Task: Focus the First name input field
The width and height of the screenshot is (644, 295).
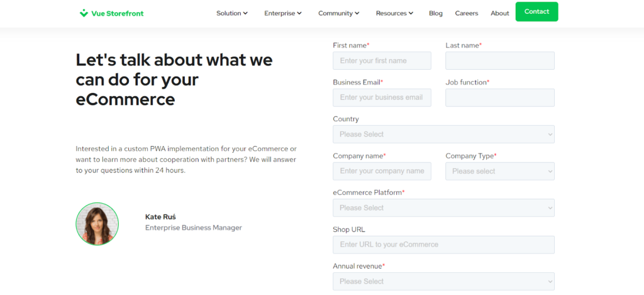Action: 382,61
